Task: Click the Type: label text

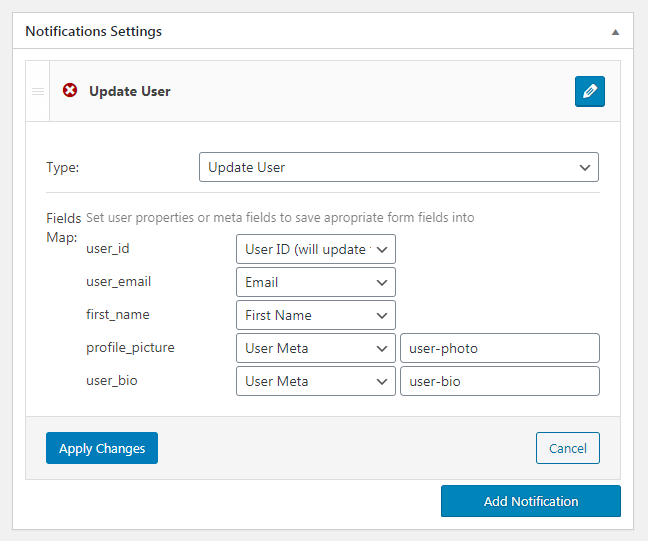Action: [x=62, y=167]
